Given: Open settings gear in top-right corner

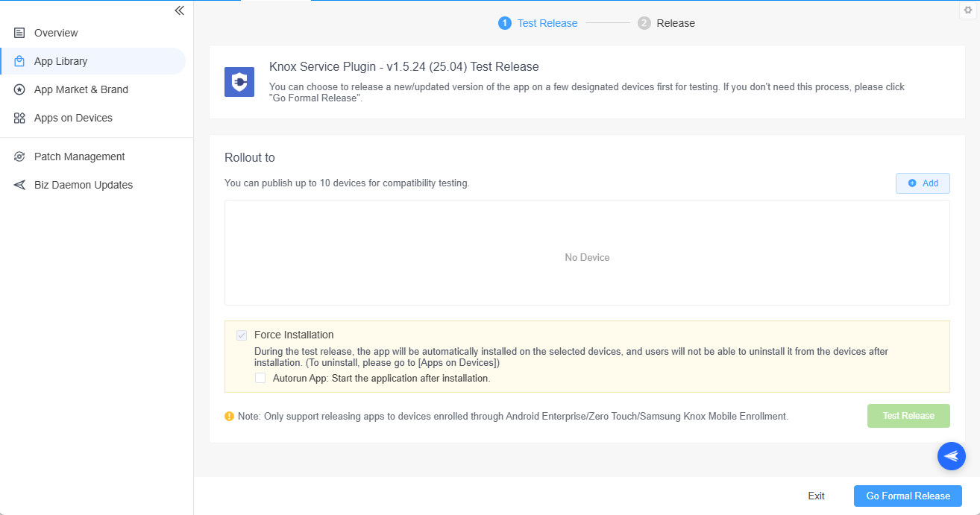Looking at the screenshot, I should (x=968, y=10).
